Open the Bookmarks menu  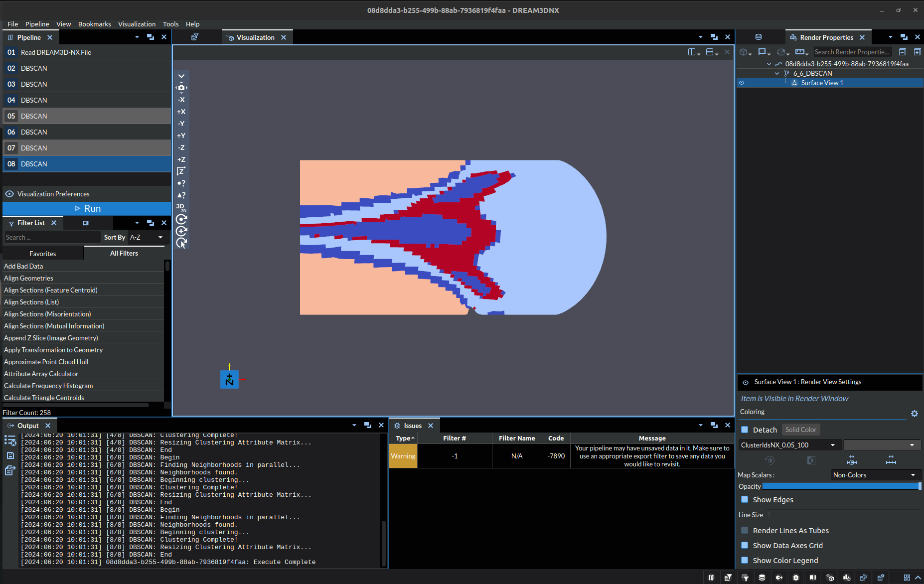click(94, 24)
